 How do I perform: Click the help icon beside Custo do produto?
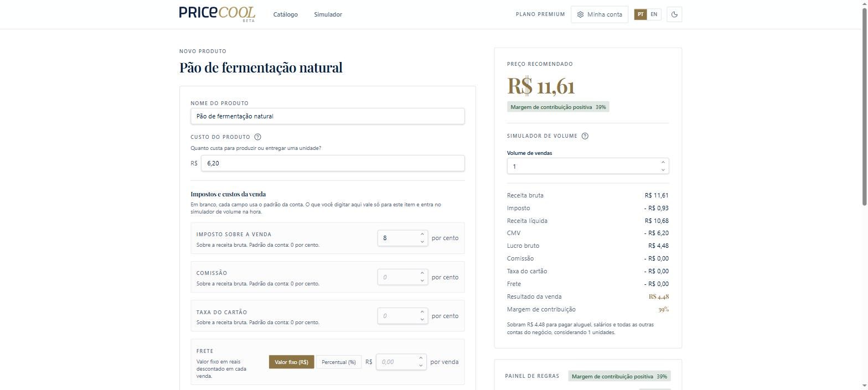point(257,137)
